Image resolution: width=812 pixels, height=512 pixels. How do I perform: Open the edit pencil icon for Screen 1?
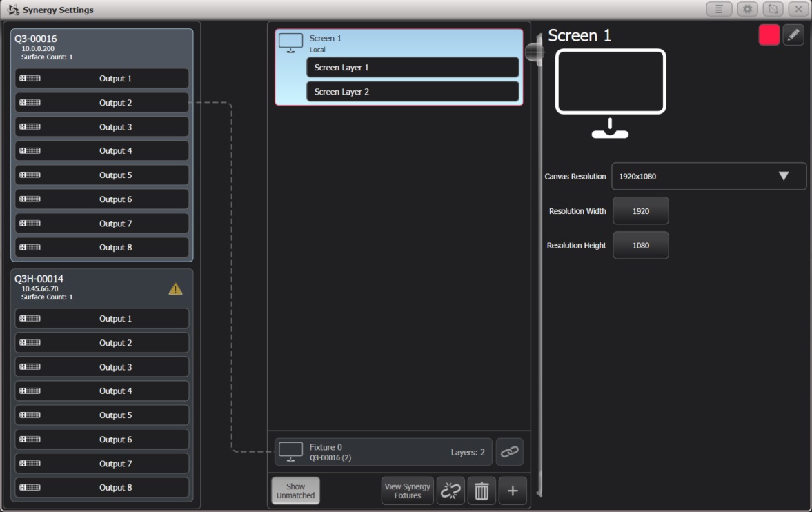pos(793,34)
